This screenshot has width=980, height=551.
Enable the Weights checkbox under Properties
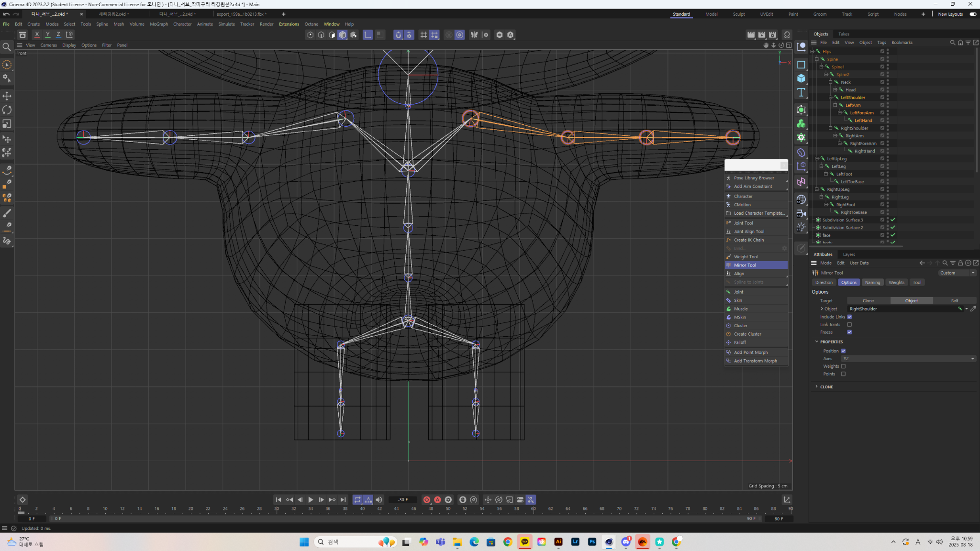tap(843, 366)
